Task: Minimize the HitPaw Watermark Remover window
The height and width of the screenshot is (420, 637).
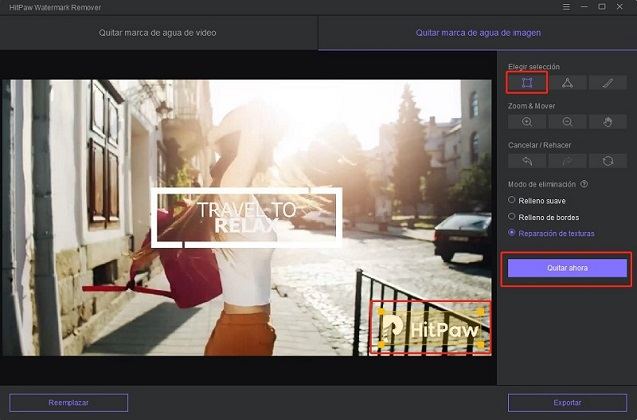Action: pos(584,7)
